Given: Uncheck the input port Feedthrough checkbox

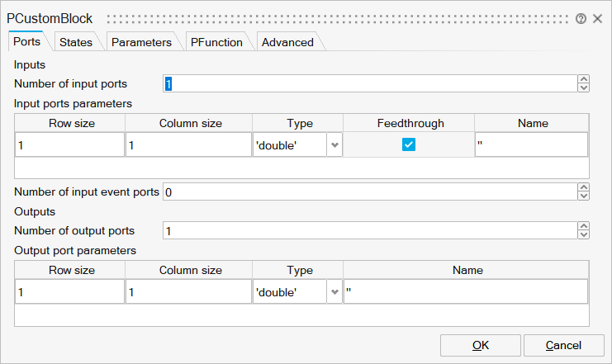Looking at the screenshot, I should [408, 145].
